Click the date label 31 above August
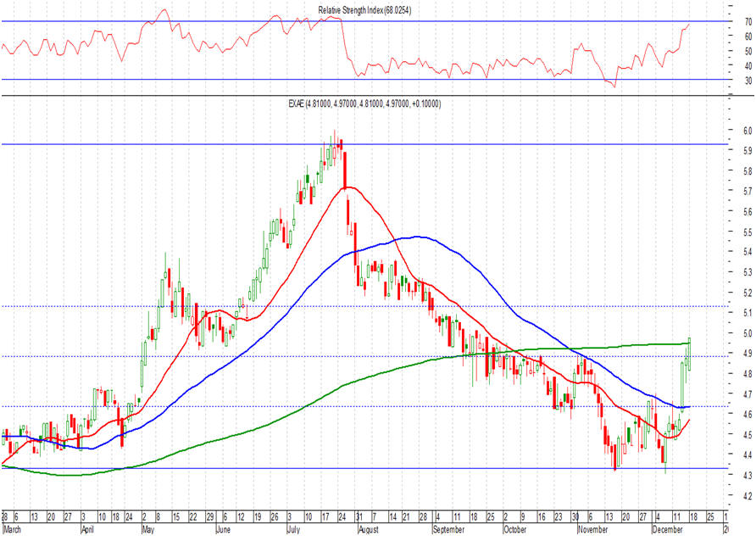The width and height of the screenshot is (756, 536). 359,517
